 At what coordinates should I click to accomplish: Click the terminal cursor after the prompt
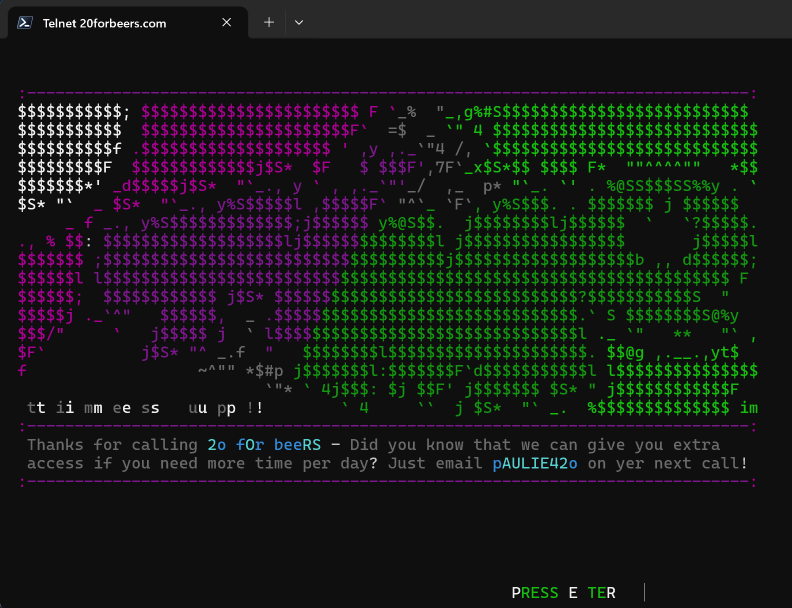pyautogui.click(x=645, y=592)
